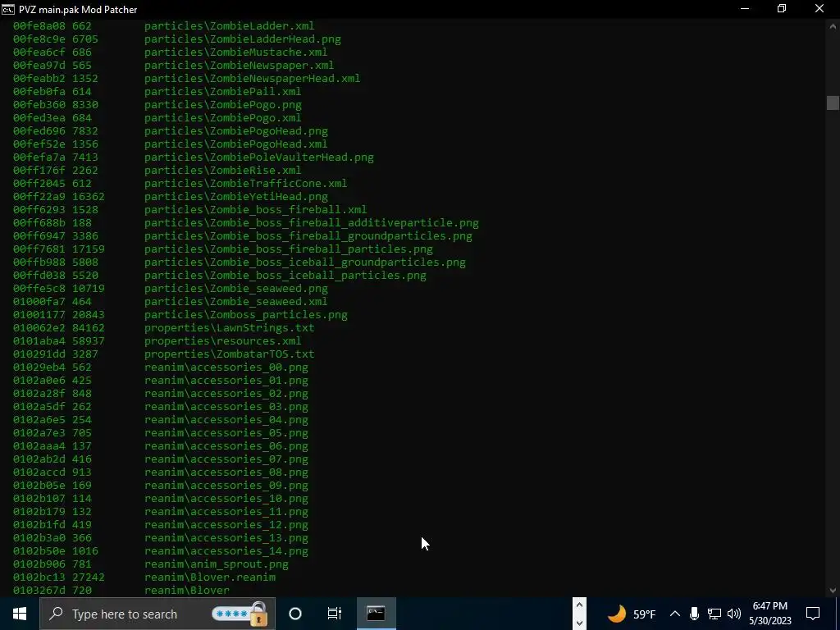
Task: Click the console scrollbar up arrow
Action: 833,26
